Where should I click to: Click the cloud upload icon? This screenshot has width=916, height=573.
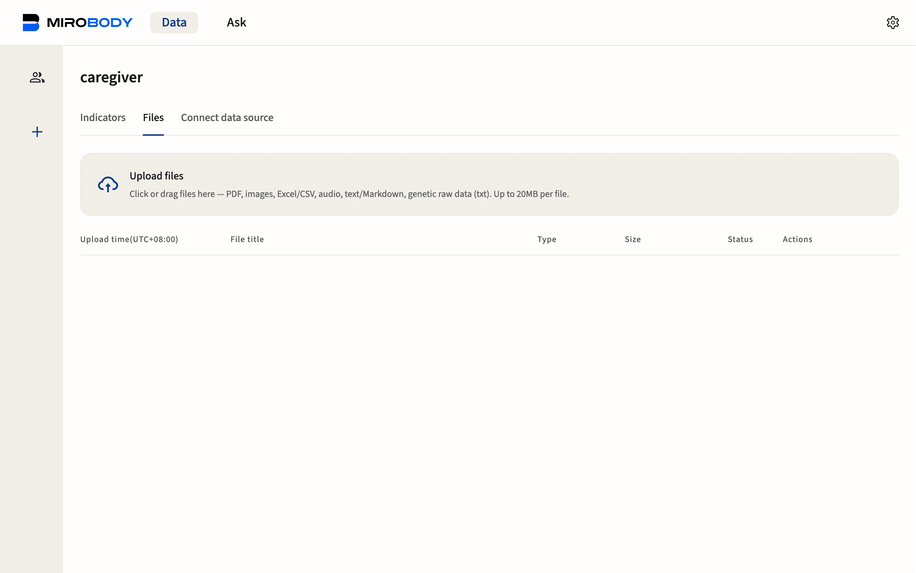107,185
